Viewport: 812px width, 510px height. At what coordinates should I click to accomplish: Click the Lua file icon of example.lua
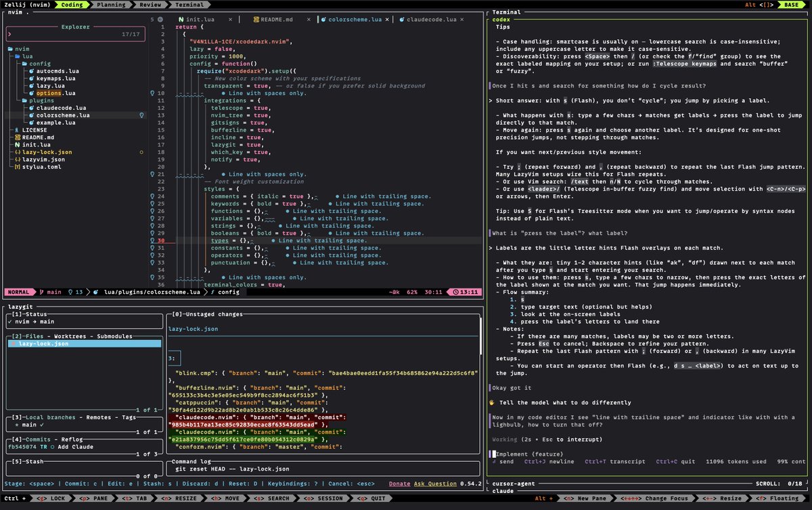click(32, 123)
